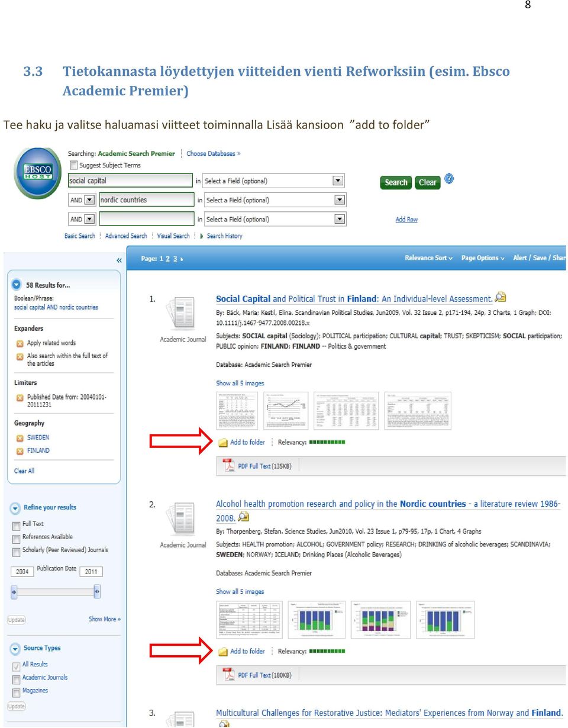
Task: Go to next results page arrow
Action: point(182,259)
